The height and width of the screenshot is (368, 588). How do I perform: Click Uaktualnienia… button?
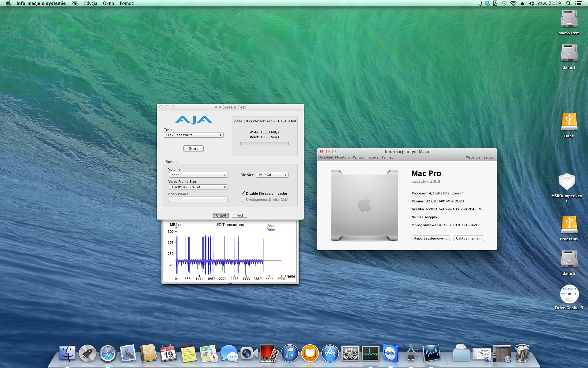[x=469, y=238]
